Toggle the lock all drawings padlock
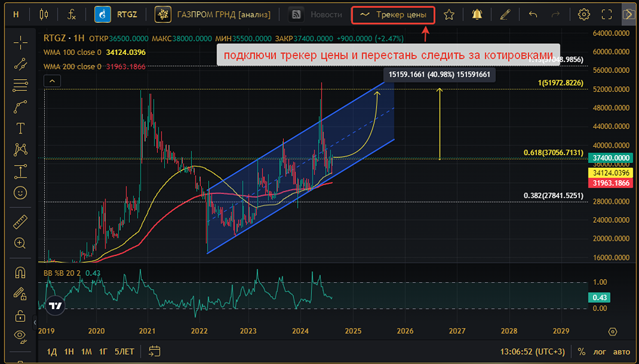 tap(20, 315)
